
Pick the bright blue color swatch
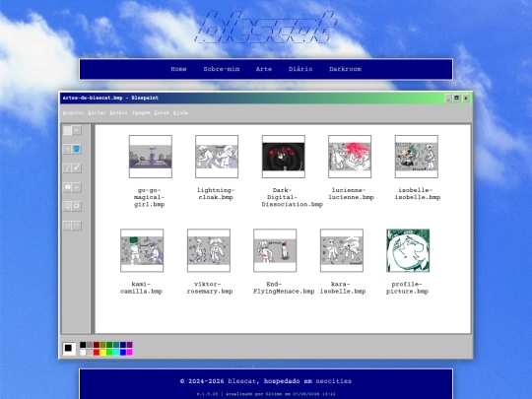[x=123, y=352]
